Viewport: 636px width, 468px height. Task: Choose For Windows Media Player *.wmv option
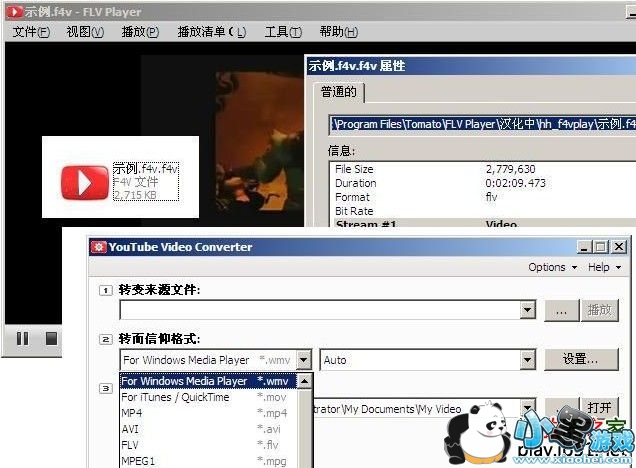[x=208, y=381]
